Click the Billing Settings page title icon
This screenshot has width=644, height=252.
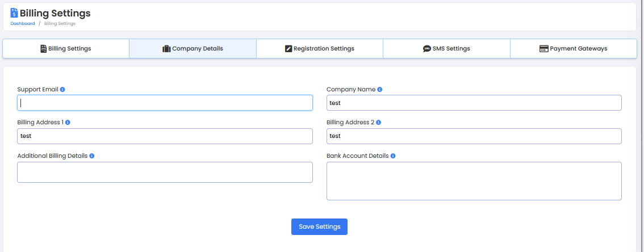(x=14, y=12)
